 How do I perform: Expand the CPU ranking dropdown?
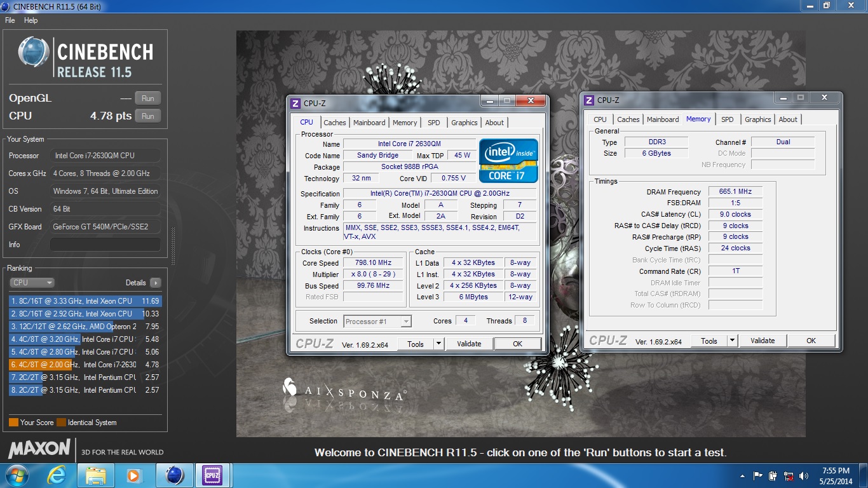tap(32, 283)
